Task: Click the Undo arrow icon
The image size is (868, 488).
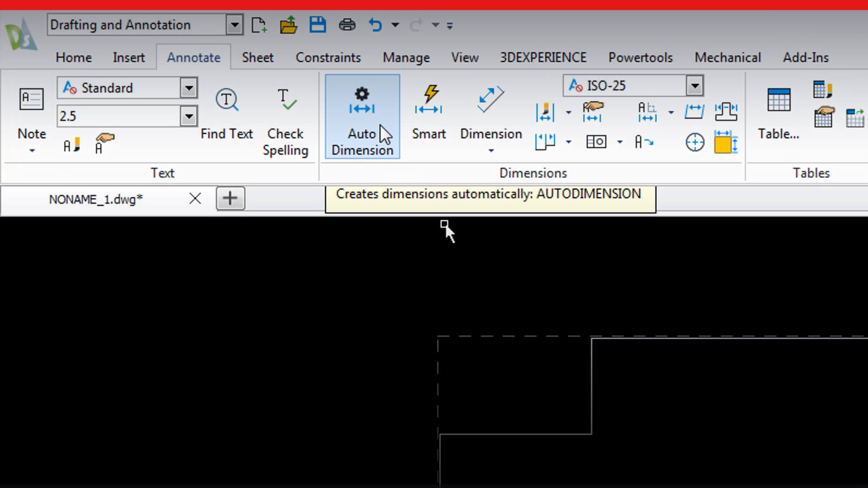Action: tap(375, 25)
